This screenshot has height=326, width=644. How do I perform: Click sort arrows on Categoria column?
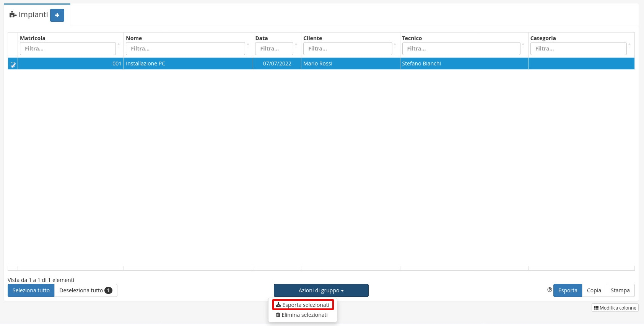tap(629, 44)
